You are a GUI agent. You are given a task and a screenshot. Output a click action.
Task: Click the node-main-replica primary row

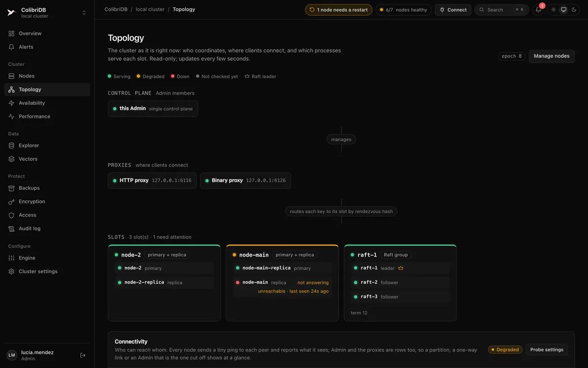tap(282, 268)
